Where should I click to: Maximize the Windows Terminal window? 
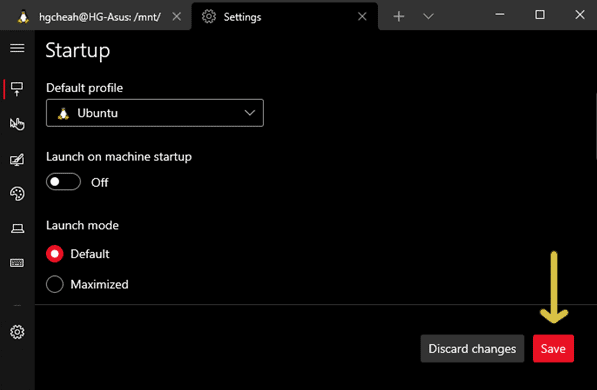[x=540, y=15]
